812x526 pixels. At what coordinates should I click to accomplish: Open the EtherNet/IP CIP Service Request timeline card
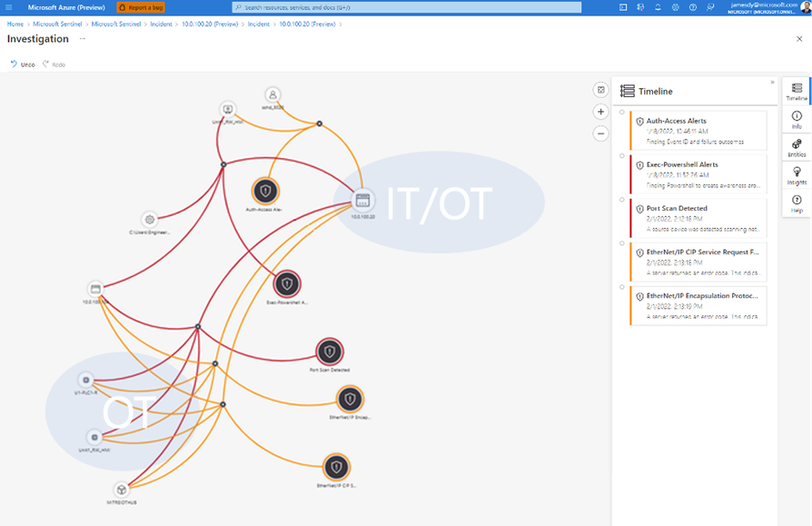[x=698, y=262]
